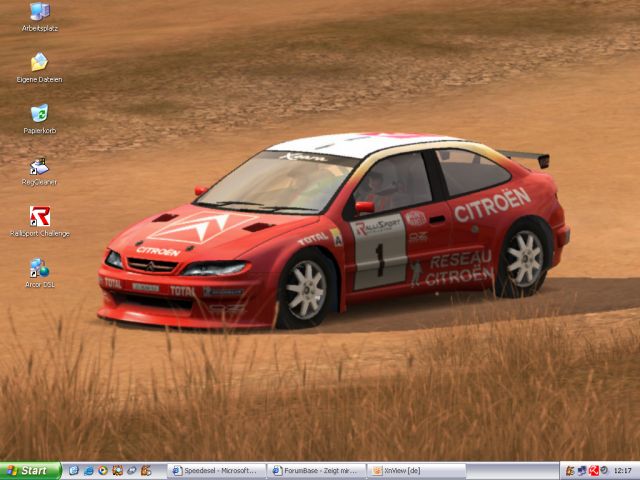Select the Arcor DSL connection icon
Screen dimensions: 640x480
(x=40, y=267)
